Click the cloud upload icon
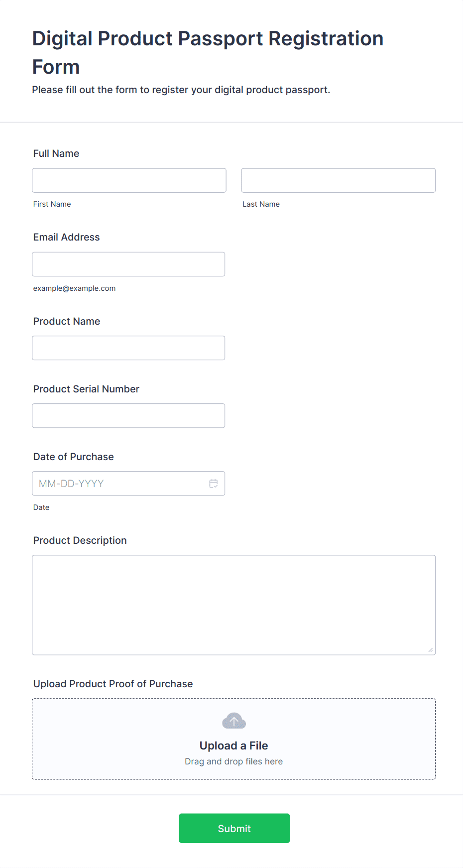Image resolution: width=463 pixels, height=868 pixels. pyautogui.click(x=234, y=721)
